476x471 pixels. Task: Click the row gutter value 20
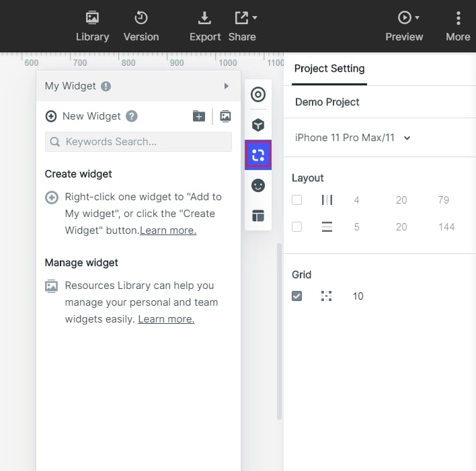pyautogui.click(x=401, y=226)
